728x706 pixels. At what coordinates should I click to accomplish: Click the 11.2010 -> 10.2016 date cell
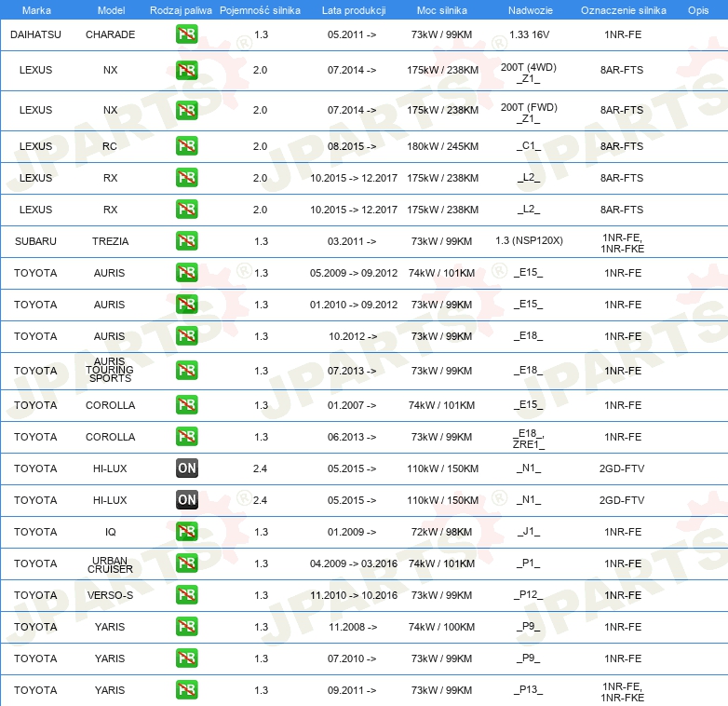pyautogui.click(x=354, y=595)
